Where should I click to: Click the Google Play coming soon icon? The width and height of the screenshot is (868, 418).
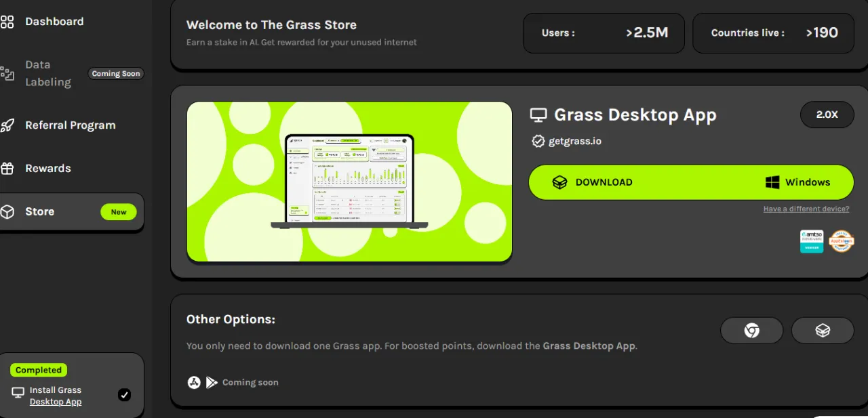coord(212,382)
